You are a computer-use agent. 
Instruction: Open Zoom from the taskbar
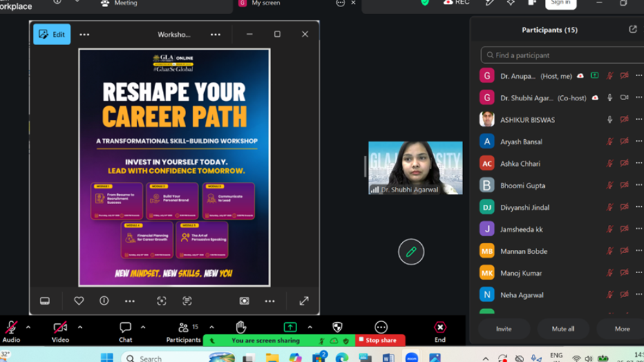412,357
